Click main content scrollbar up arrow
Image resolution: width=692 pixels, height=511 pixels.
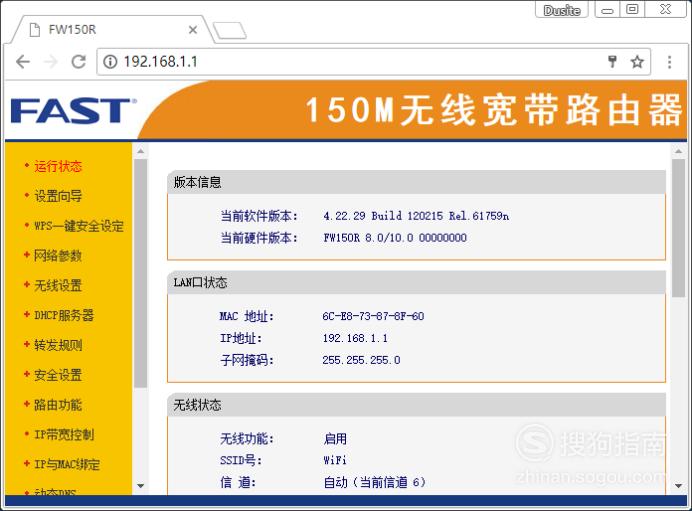coord(678,151)
